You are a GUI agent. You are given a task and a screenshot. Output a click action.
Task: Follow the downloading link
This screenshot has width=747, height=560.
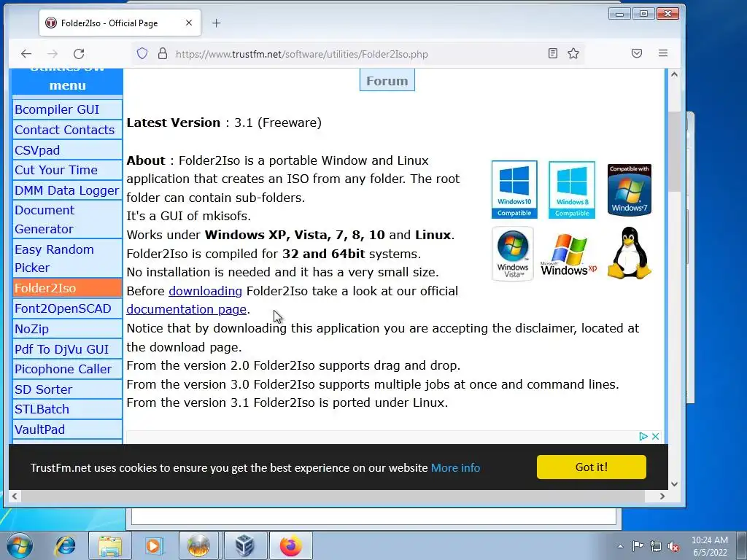205,291
